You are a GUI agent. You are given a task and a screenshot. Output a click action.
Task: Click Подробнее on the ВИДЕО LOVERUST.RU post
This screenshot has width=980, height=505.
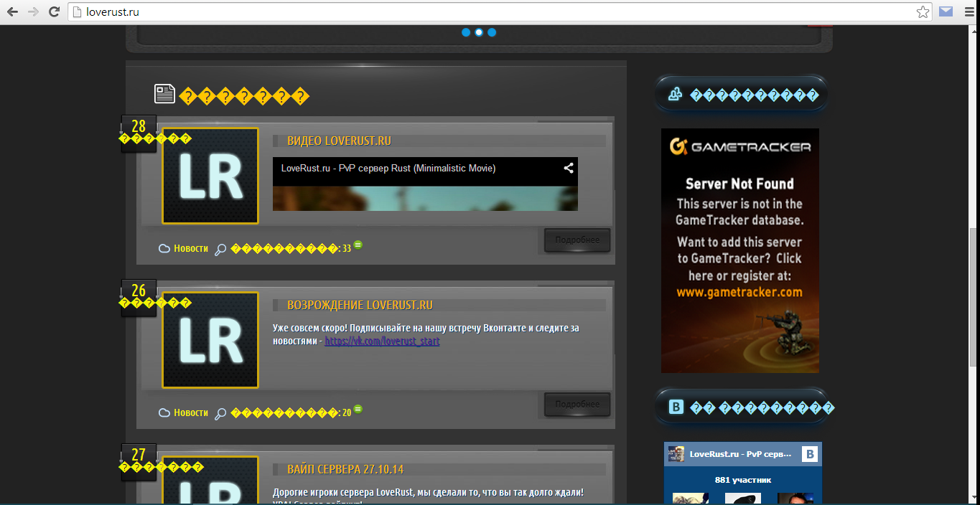tap(577, 240)
